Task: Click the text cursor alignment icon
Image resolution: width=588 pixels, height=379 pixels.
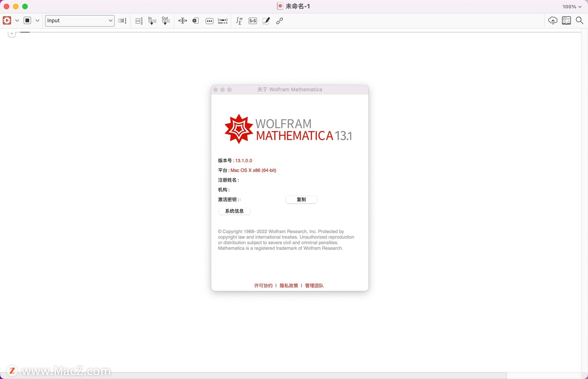Action: click(183, 21)
